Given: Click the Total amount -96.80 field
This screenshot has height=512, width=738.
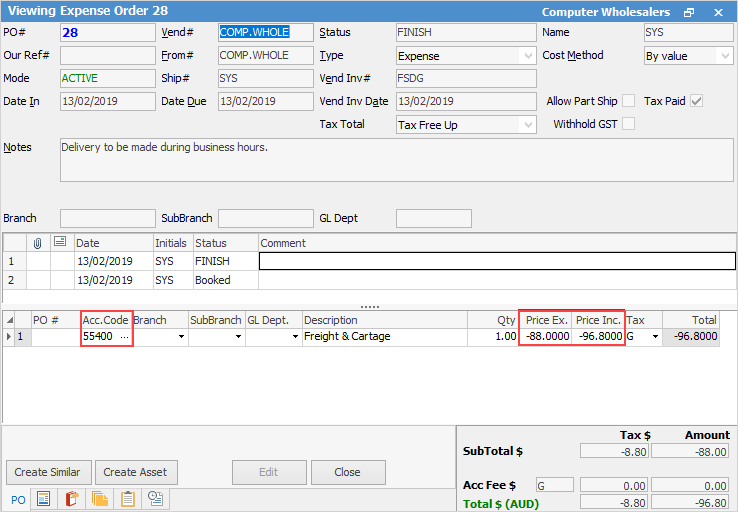Looking at the screenshot, I should coord(690,503).
